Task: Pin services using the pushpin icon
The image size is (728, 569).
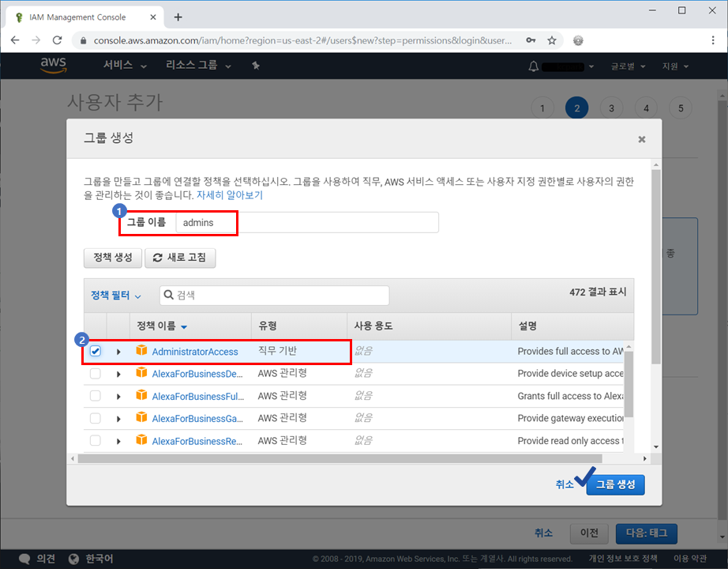Action: pos(256,66)
